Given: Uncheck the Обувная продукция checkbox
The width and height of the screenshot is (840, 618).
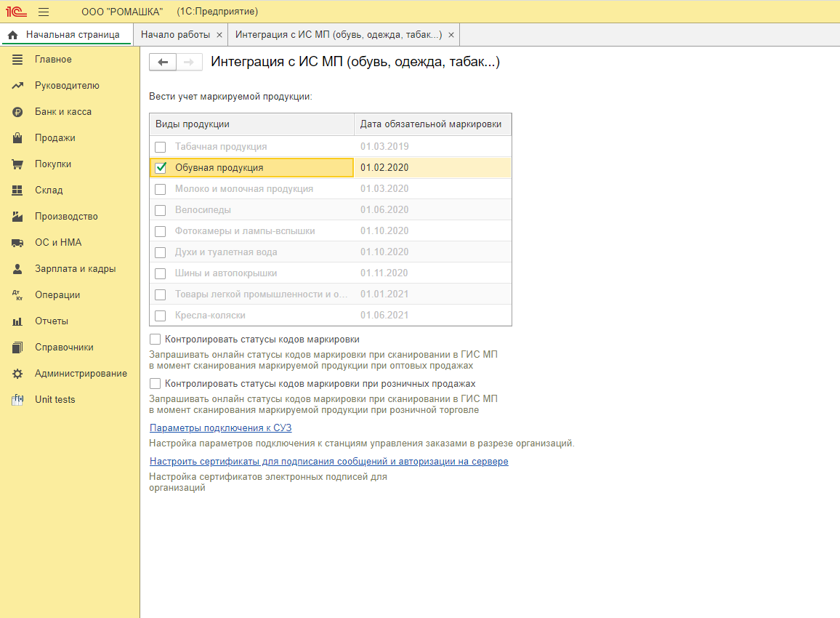Looking at the screenshot, I should click(x=160, y=168).
